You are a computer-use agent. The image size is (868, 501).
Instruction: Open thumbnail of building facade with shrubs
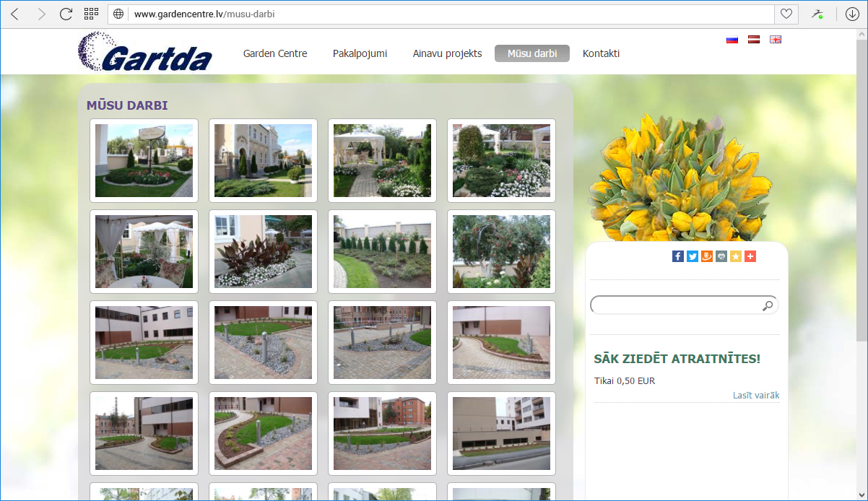[263, 160]
